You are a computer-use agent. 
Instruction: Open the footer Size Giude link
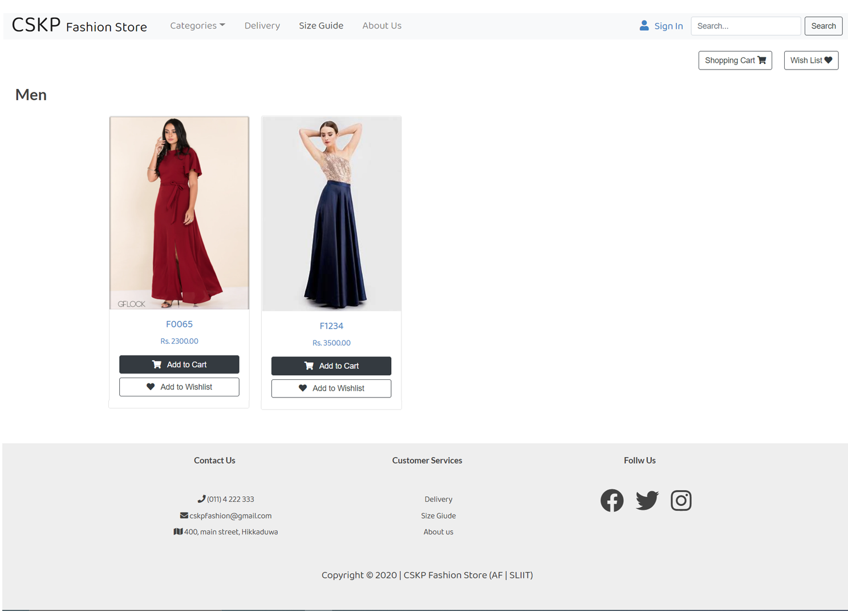coord(438,516)
